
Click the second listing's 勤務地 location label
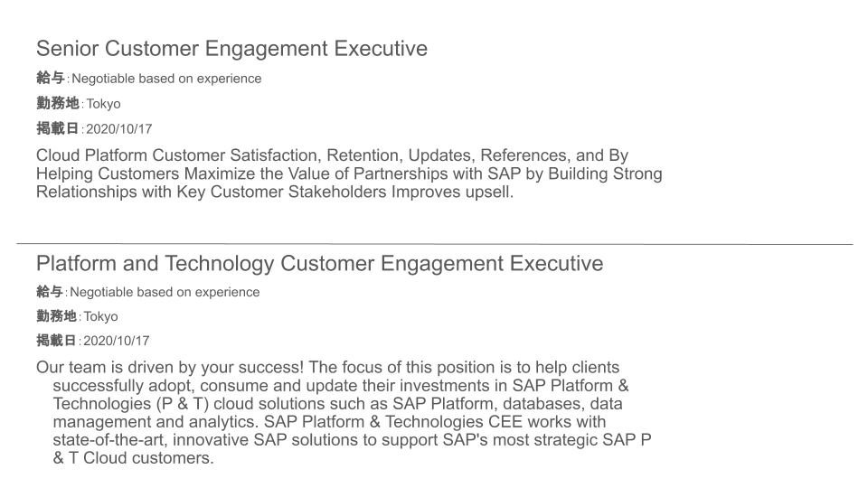(56, 316)
